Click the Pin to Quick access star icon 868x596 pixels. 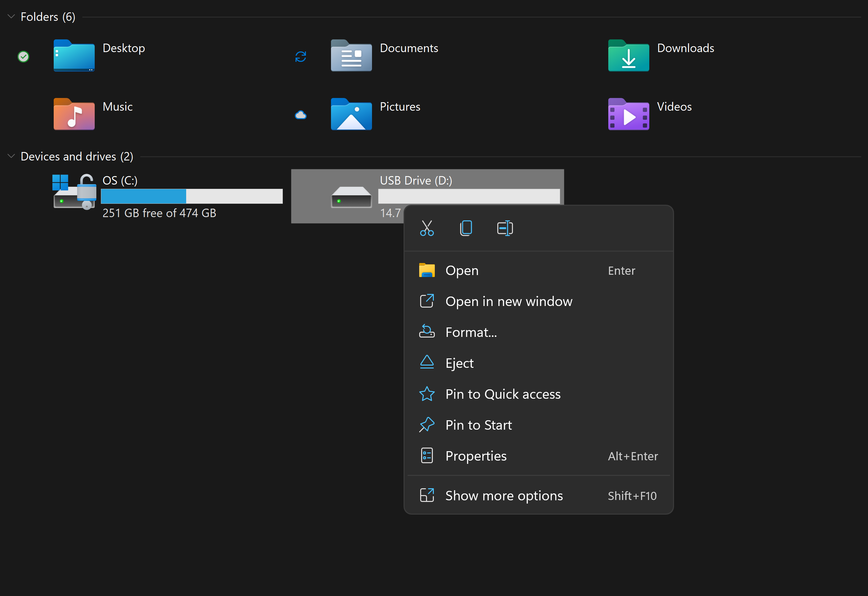pos(427,394)
